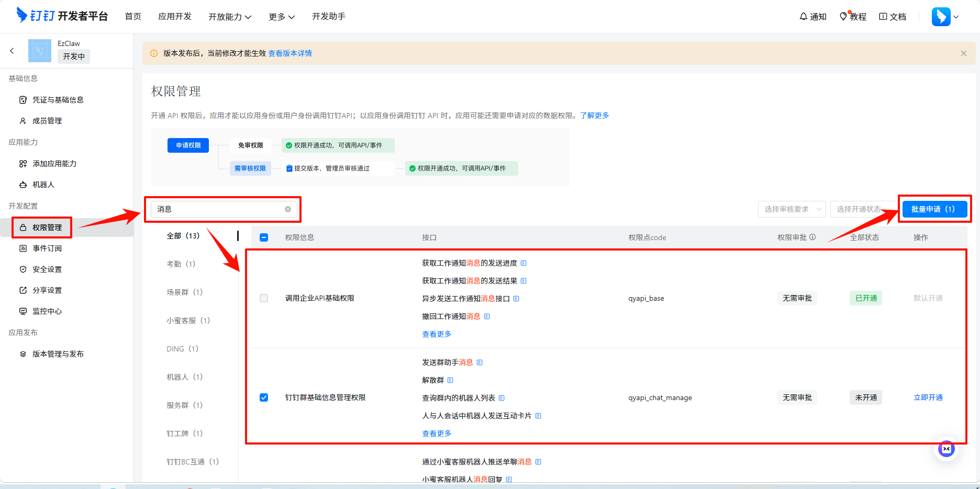This screenshot has height=489, width=980.
Task: Click doc icon next to 撤回工作通知消息
Action: click(x=487, y=316)
